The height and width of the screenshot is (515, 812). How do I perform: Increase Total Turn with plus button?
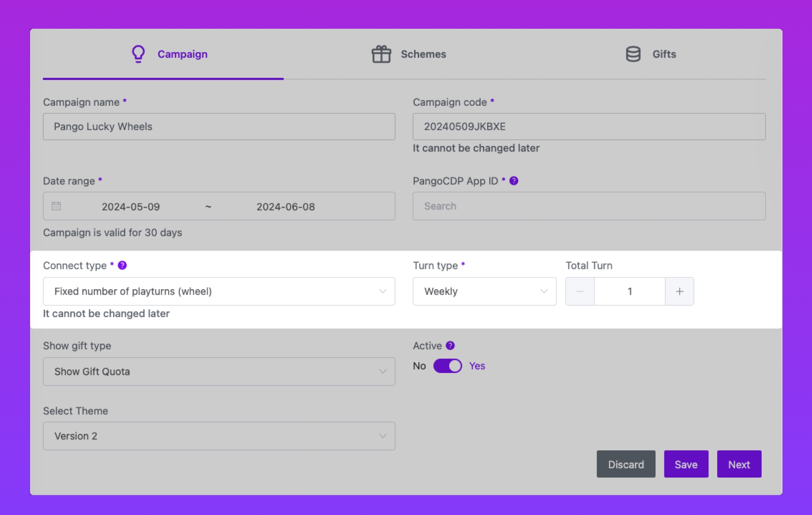(679, 291)
